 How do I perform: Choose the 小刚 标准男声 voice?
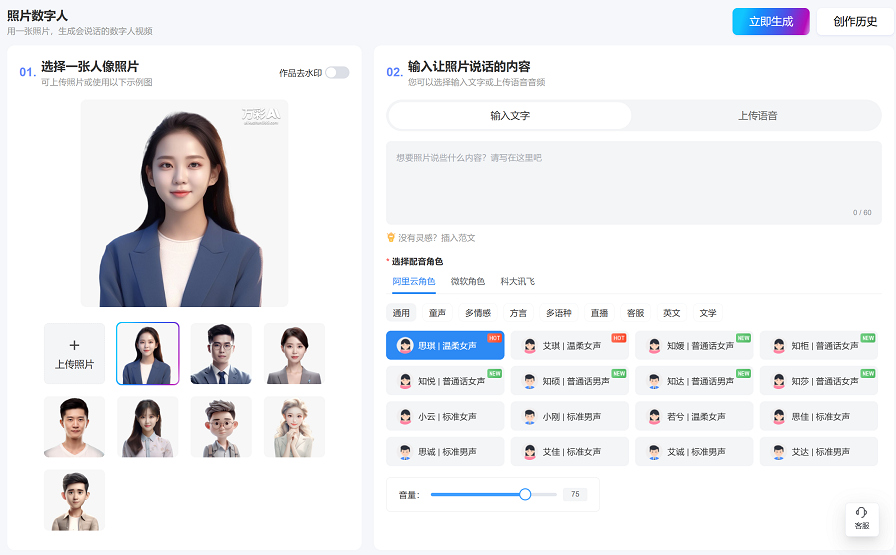pos(569,416)
